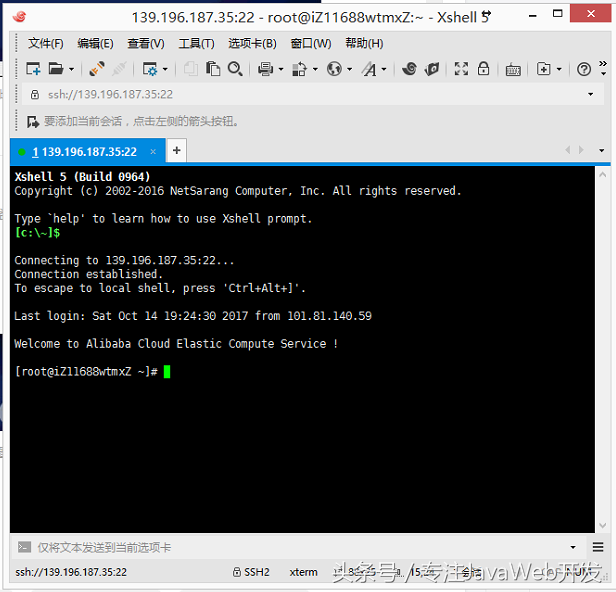Image resolution: width=616 pixels, height=592 pixels.
Task: Click the Open session folder icon
Action: [55, 69]
